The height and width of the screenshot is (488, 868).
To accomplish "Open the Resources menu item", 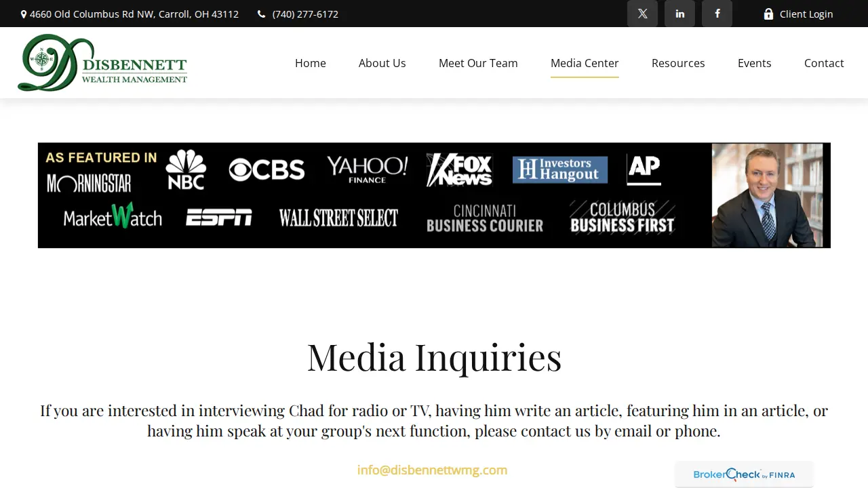I will click(x=678, y=63).
